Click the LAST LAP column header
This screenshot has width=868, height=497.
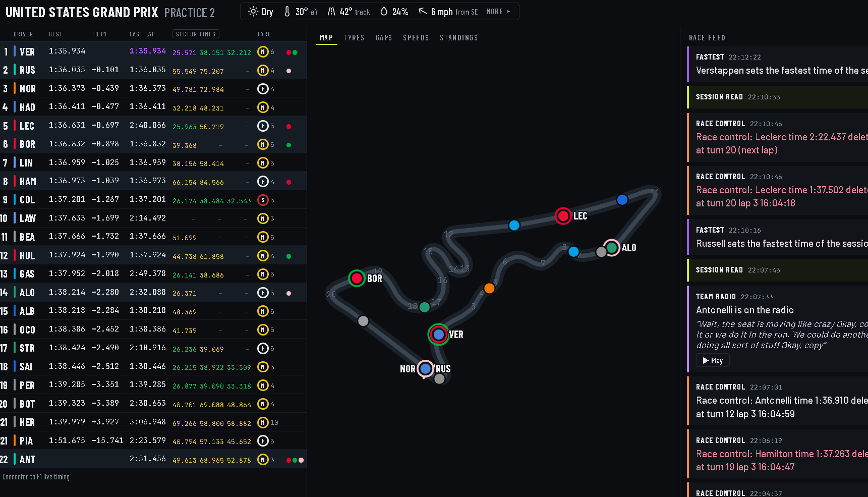142,34
